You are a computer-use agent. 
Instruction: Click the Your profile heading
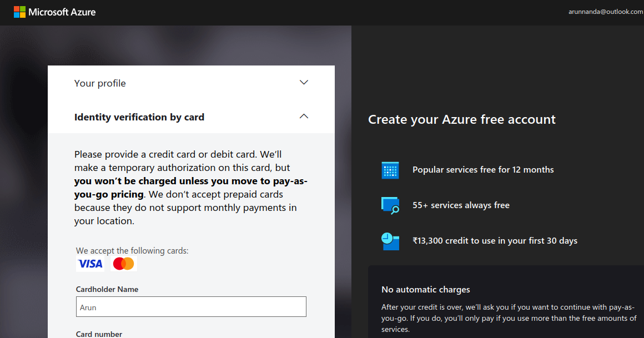100,83
